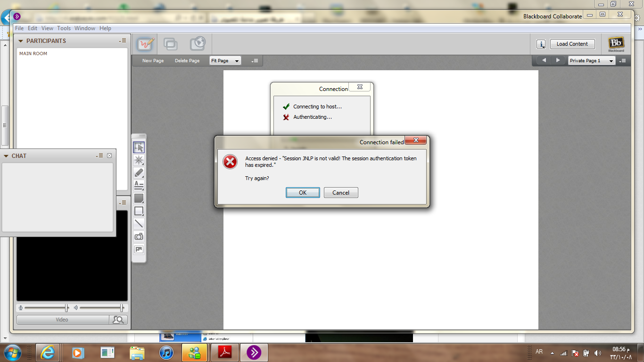Open the page navigation options menu
This screenshot has width=644, height=362.
[x=622, y=61]
